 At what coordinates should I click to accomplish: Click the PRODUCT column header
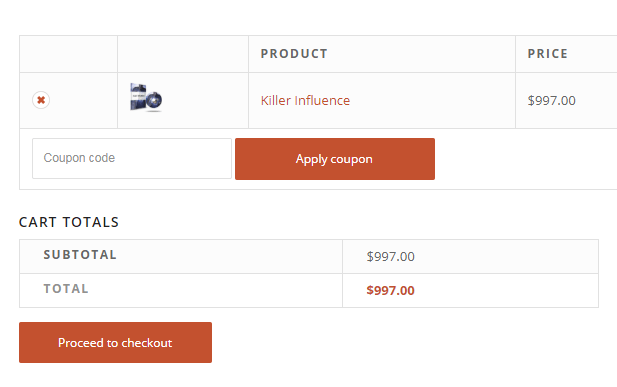click(x=294, y=54)
